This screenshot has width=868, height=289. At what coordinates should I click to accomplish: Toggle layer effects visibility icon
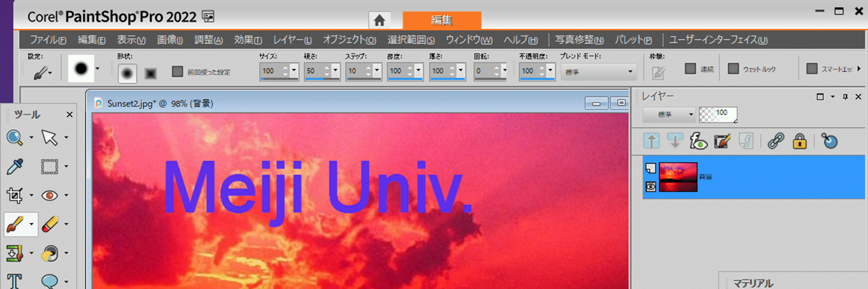tap(698, 141)
